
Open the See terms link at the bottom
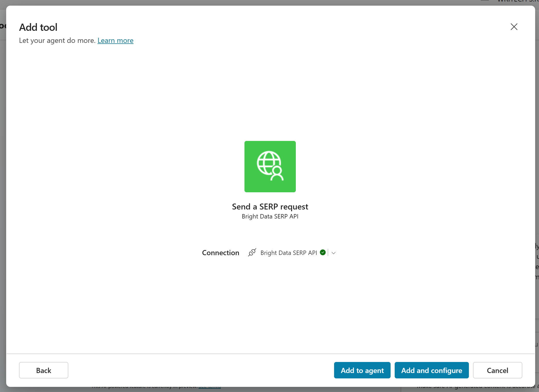pos(210,386)
